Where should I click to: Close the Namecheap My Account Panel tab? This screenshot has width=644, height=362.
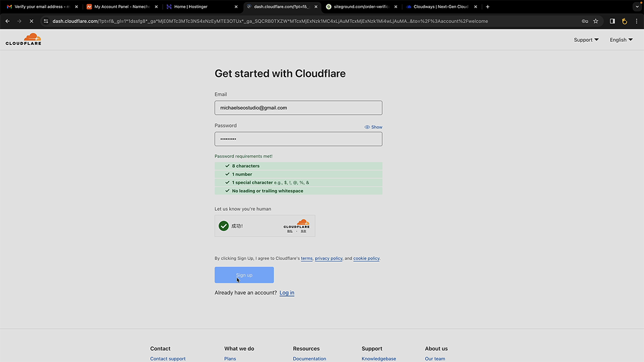(x=156, y=7)
